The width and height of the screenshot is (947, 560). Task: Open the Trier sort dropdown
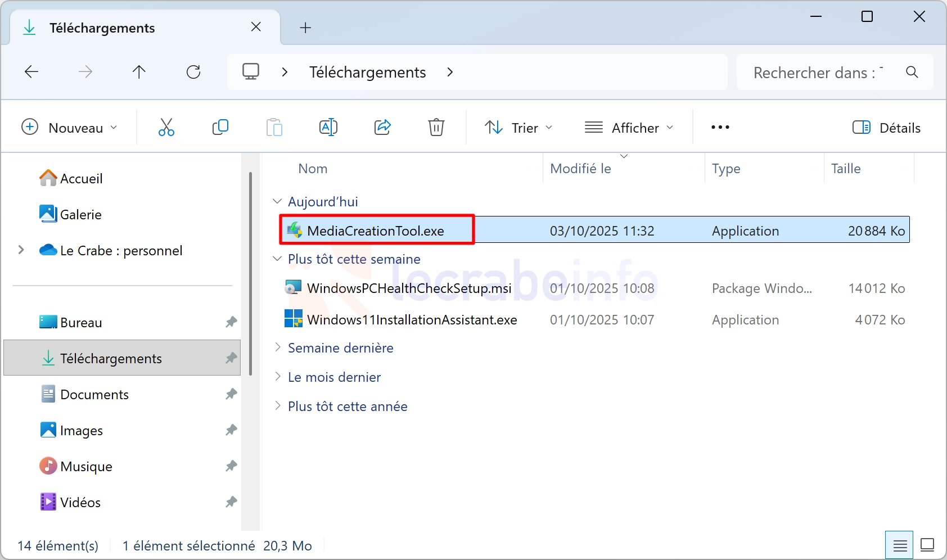tap(518, 128)
